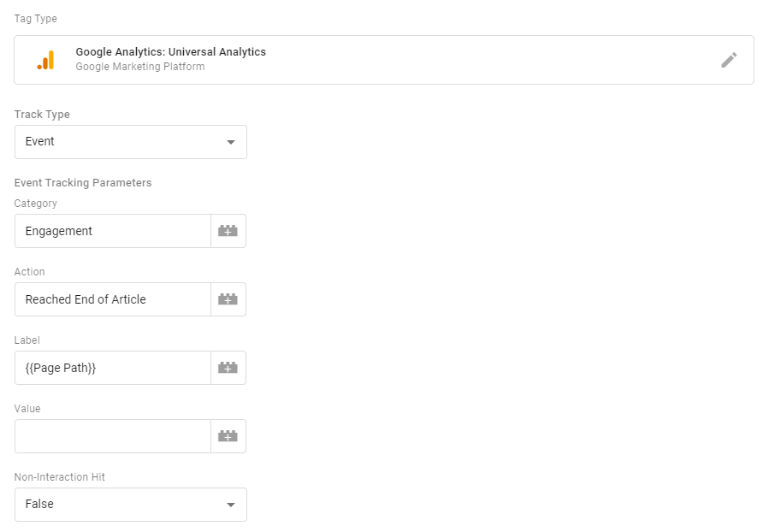Click the pencil edit icon for Tag Type
769x532 pixels.
pos(729,60)
